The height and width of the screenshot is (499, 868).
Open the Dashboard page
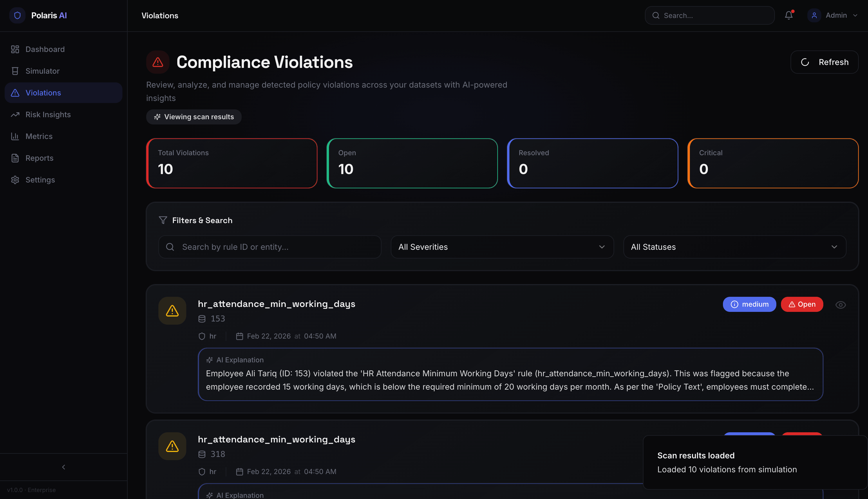[64, 49]
